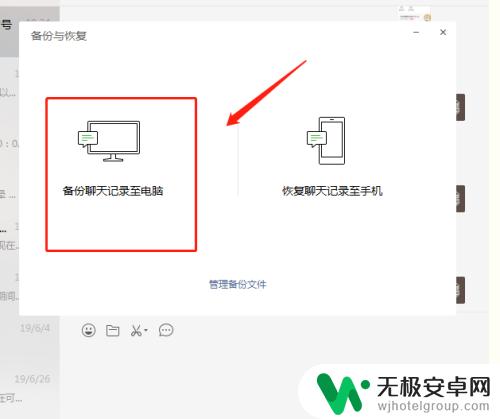The image size is (500, 419).
Task: Activate the screenshot scissors tool
Action: point(136,330)
